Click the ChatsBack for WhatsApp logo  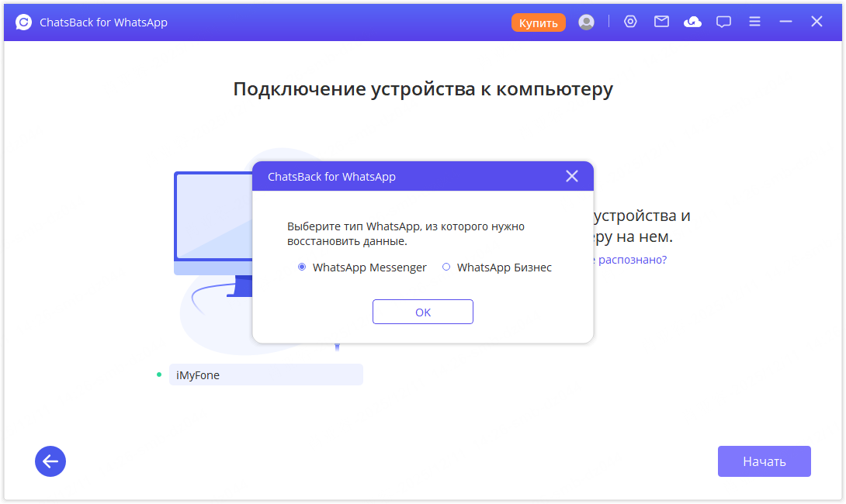tap(23, 22)
